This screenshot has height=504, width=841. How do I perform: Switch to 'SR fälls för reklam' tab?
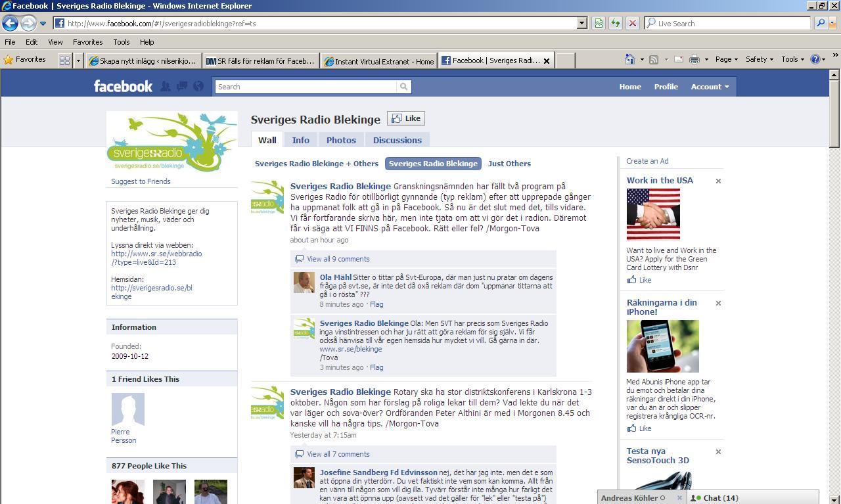(x=260, y=61)
